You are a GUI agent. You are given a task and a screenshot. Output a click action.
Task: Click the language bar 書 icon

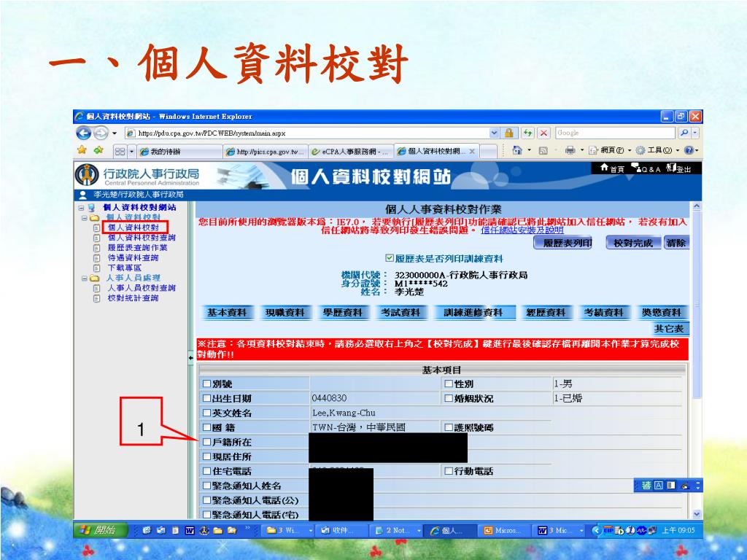[x=646, y=485]
